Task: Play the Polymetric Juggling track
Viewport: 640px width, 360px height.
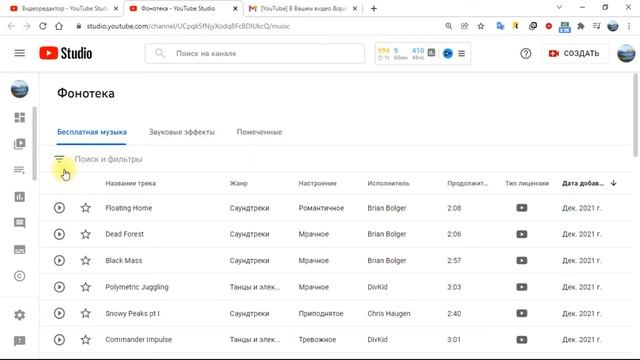Action: (x=59, y=287)
